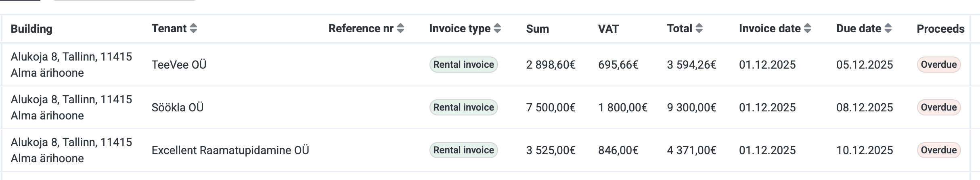The width and height of the screenshot is (980, 180).
Task: Click Rental invoice badge for Excellent Raamatupidamine
Action: click(463, 150)
